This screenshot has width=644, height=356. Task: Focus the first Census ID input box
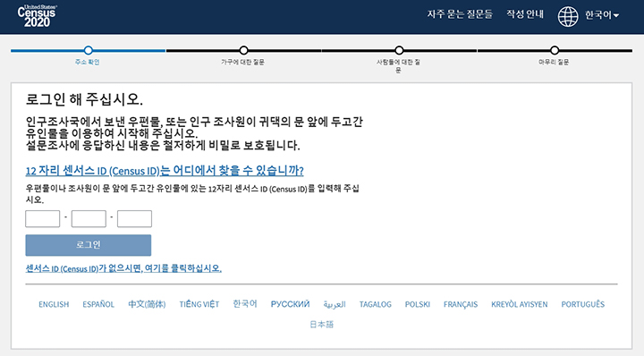click(43, 219)
